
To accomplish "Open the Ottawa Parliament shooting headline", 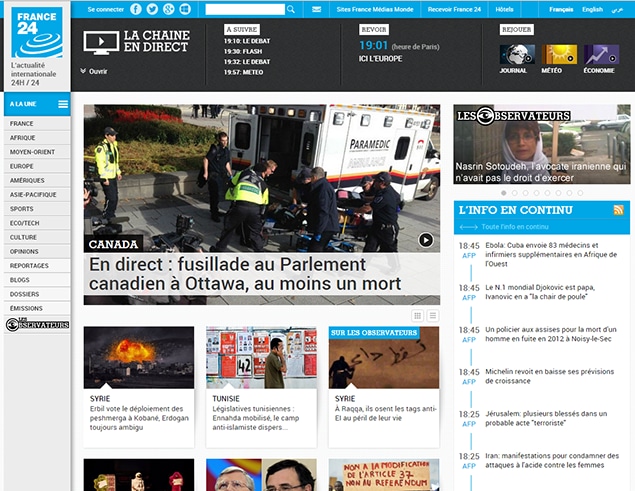I will [x=245, y=274].
